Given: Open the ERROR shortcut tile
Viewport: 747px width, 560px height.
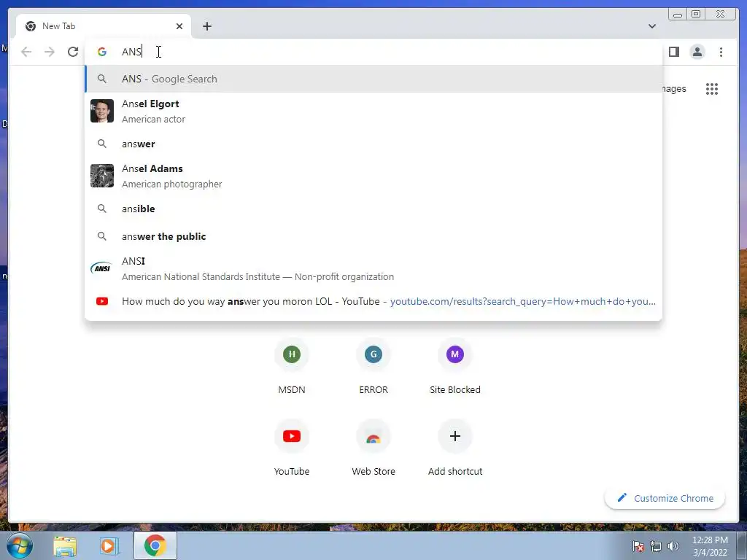Looking at the screenshot, I should [373, 367].
